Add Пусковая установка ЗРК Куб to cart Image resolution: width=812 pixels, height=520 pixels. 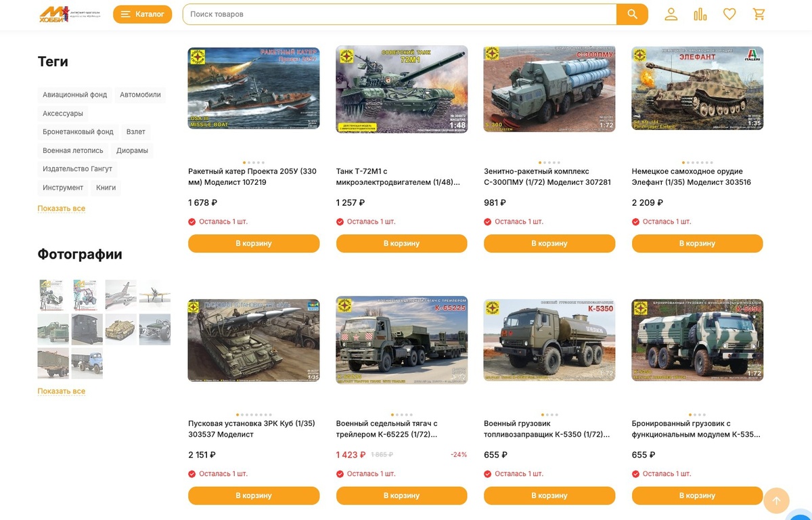(254, 496)
